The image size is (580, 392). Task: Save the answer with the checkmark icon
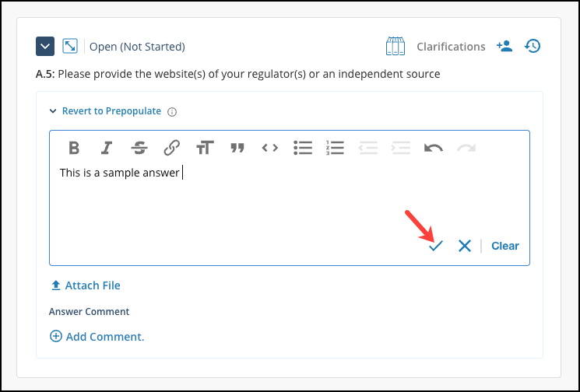(x=436, y=246)
